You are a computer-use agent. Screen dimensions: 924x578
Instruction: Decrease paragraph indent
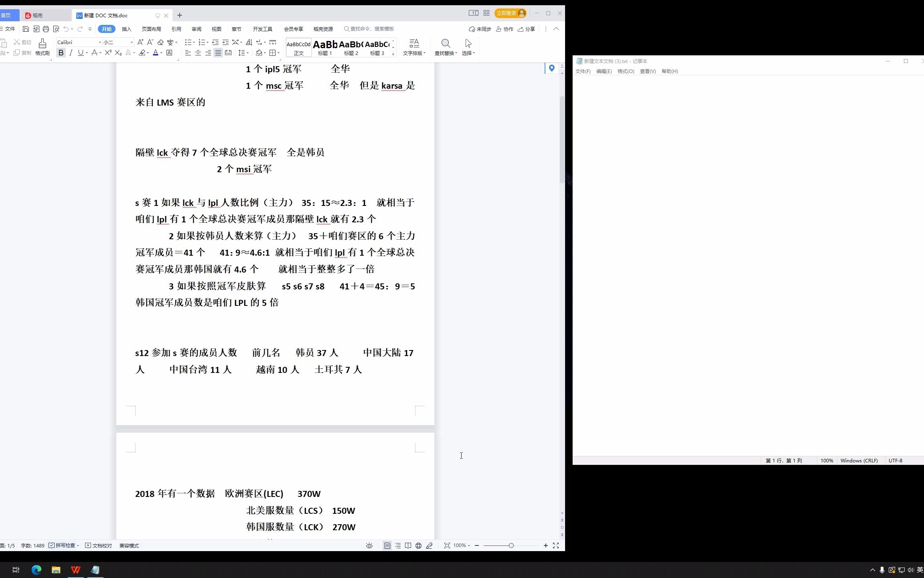tap(215, 42)
